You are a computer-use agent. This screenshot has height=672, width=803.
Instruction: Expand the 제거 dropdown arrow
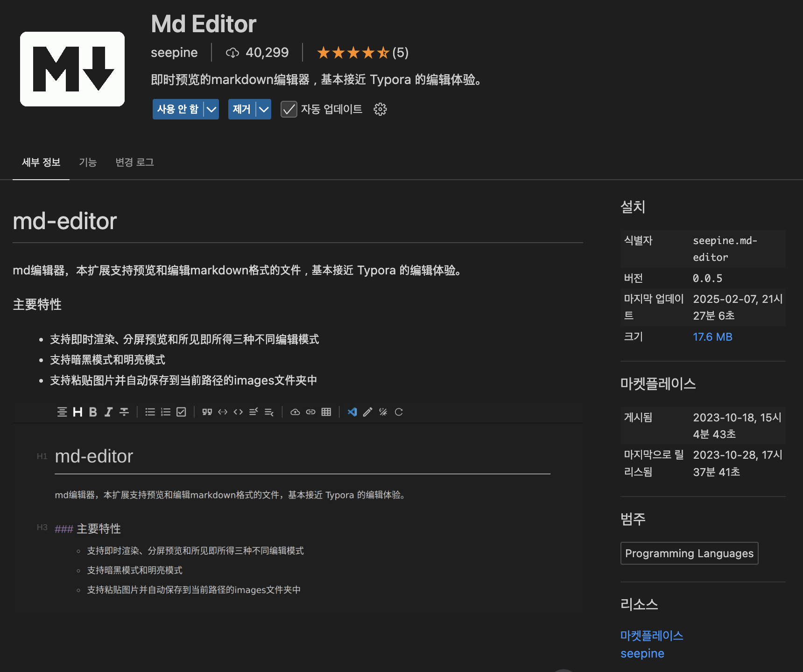tap(264, 109)
